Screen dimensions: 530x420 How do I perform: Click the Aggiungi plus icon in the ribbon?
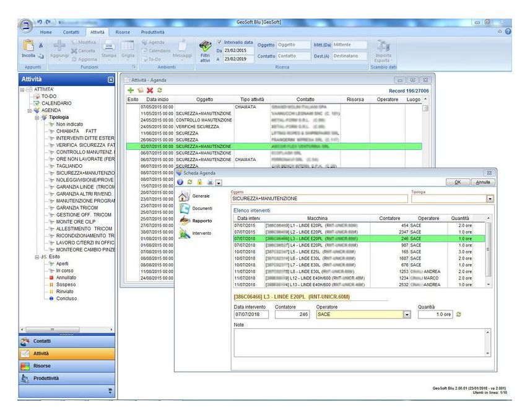pyautogui.click(x=59, y=45)
